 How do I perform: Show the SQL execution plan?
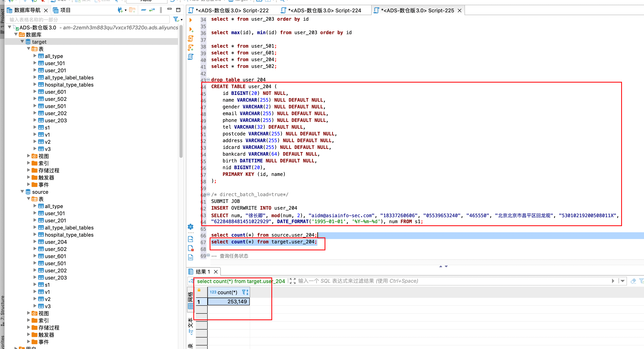pos(191,57)
